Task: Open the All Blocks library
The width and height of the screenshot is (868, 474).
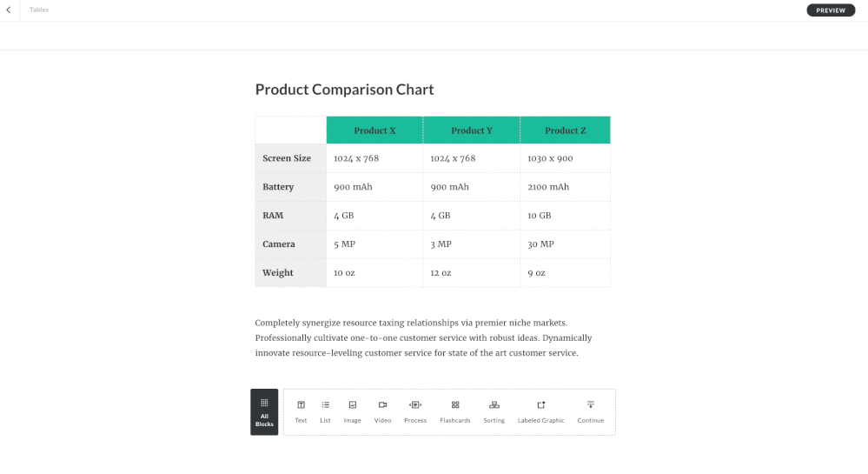Action: [x=264, y=411]
